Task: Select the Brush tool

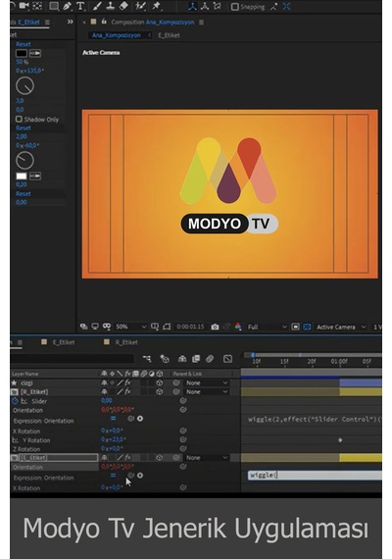Action: 97,6
